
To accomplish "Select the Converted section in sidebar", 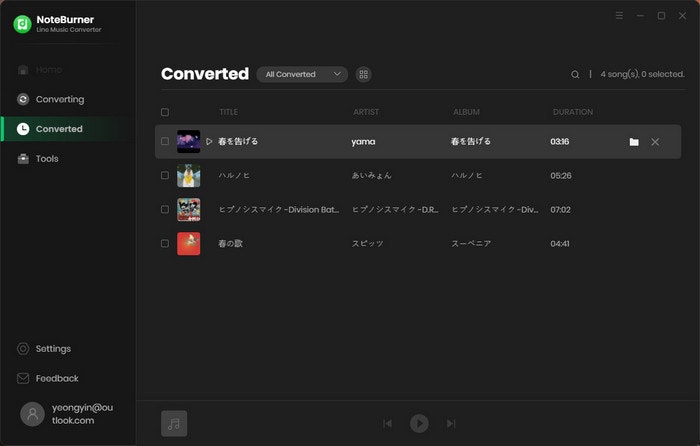I will (68, 129).
